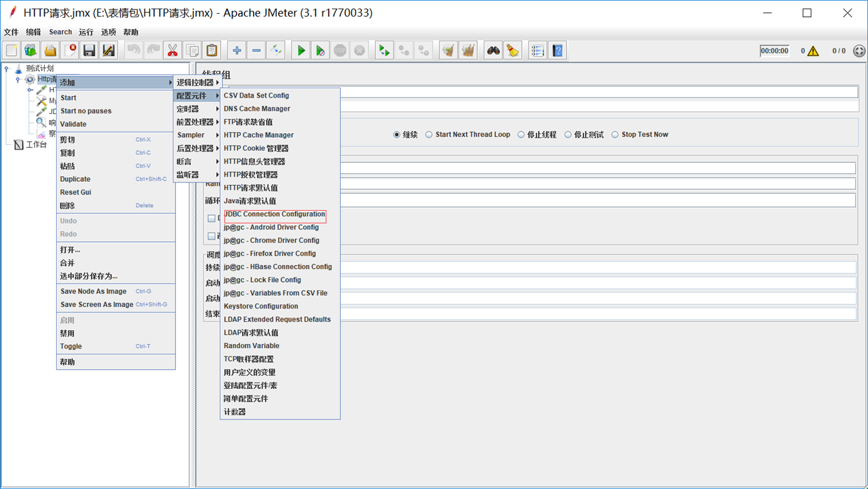The height and width of the screenshot is (489, 868).
Task: Click the Clear results broom icon
Action: click(448, 51)
